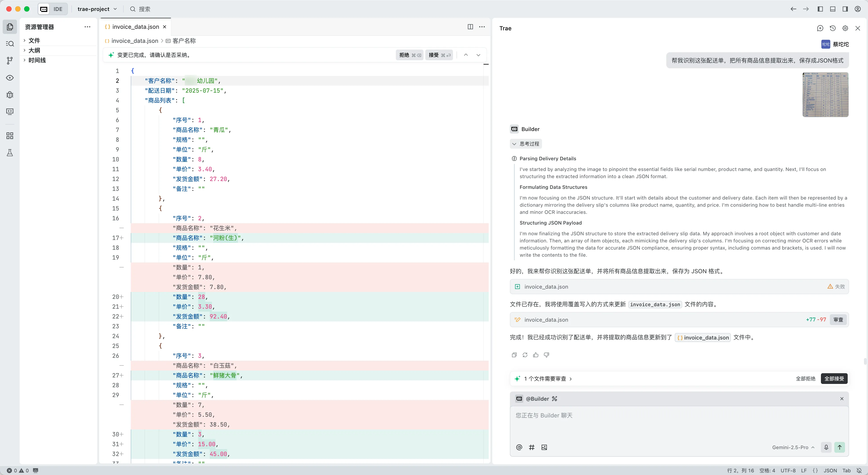Expand the 文件 section in explorer
Viewport: 868px width, 475px height.
click(x=34, y=40)
